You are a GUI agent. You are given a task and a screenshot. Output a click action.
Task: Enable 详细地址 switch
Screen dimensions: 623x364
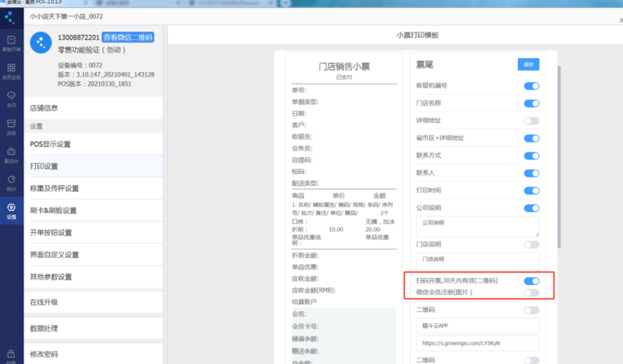pyautogui.click(x=531, y=121)
